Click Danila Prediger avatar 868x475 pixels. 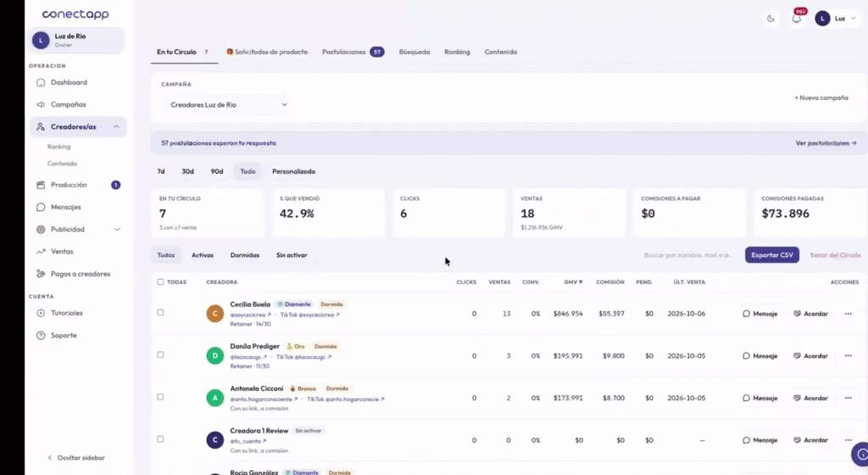214,356
